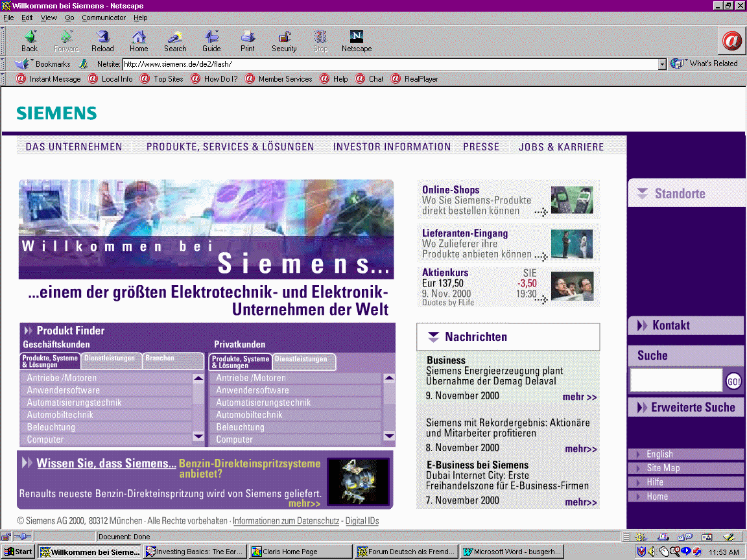Open Erweiterte Suche

(x=686, y=407)
